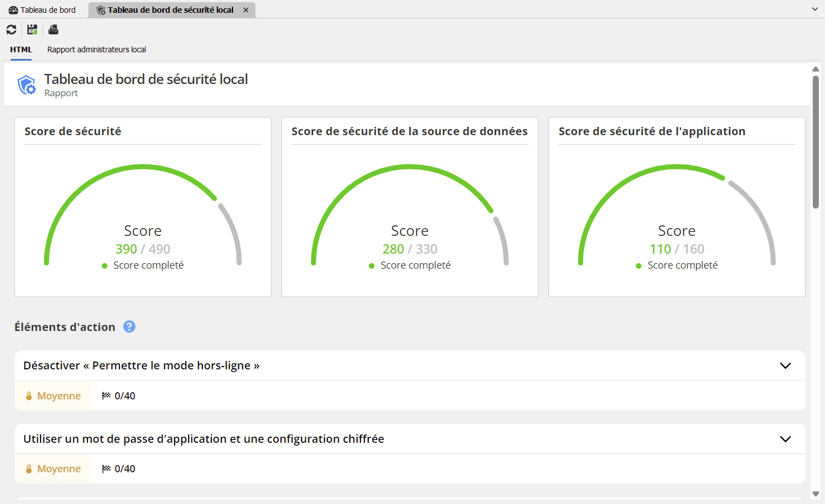Open the Rapport administrateurs local tab

pyautogui.click(x=96, y=50)
